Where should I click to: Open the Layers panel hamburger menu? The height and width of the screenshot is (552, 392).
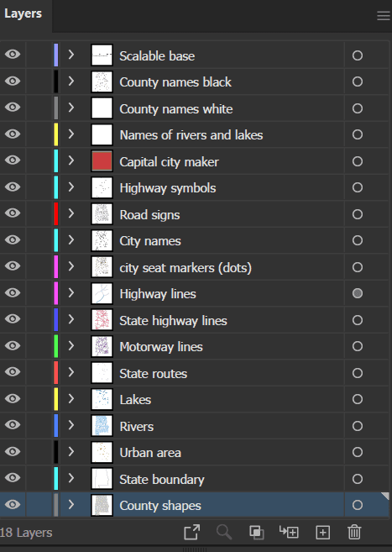tap(384, 16)
